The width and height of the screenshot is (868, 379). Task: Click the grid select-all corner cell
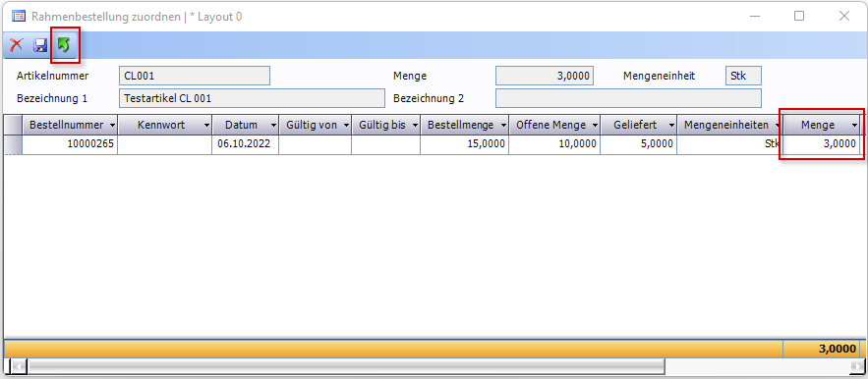coord(14,126)
